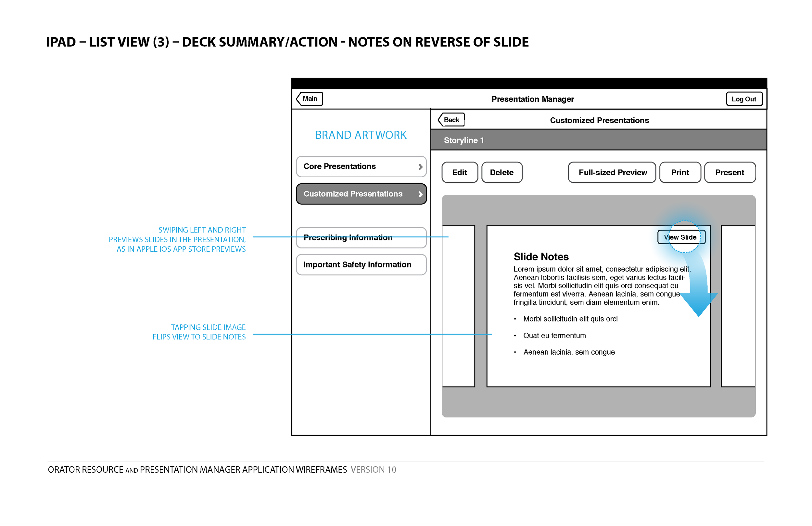Click the BRAND ARTWORK logo area
The width and height of the screenshot is (812, 526).
click(x=361, y=135)
